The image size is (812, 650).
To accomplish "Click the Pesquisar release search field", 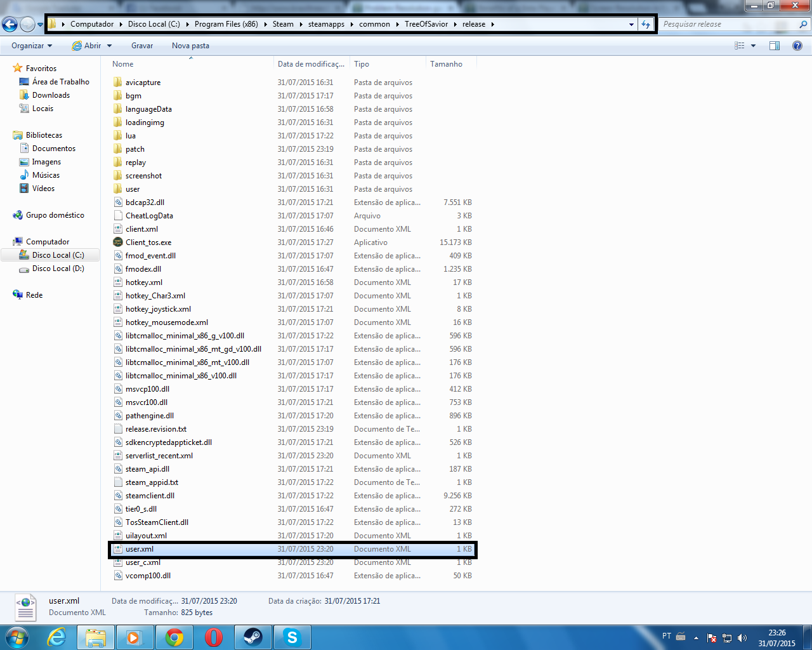I will (x=723, y=24).
